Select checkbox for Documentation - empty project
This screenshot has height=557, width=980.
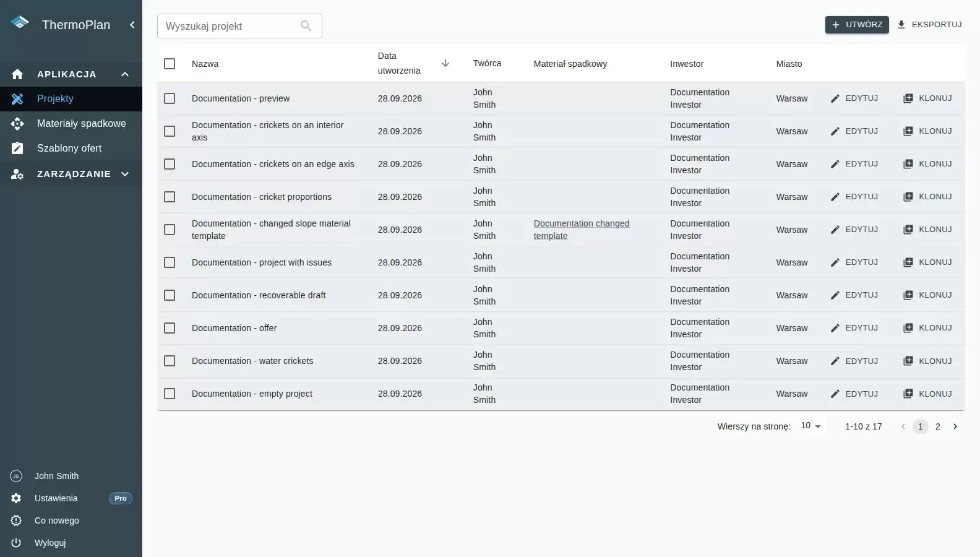[170, 394]
